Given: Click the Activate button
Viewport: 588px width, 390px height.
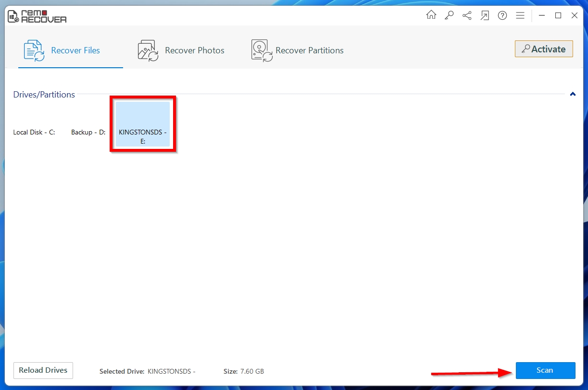Looking at the screenshot, I should coord(544,49).
